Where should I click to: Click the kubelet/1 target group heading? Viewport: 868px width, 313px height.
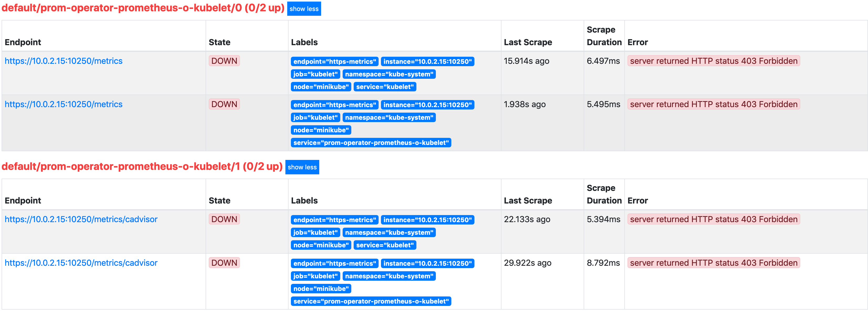tap(142, 166)
